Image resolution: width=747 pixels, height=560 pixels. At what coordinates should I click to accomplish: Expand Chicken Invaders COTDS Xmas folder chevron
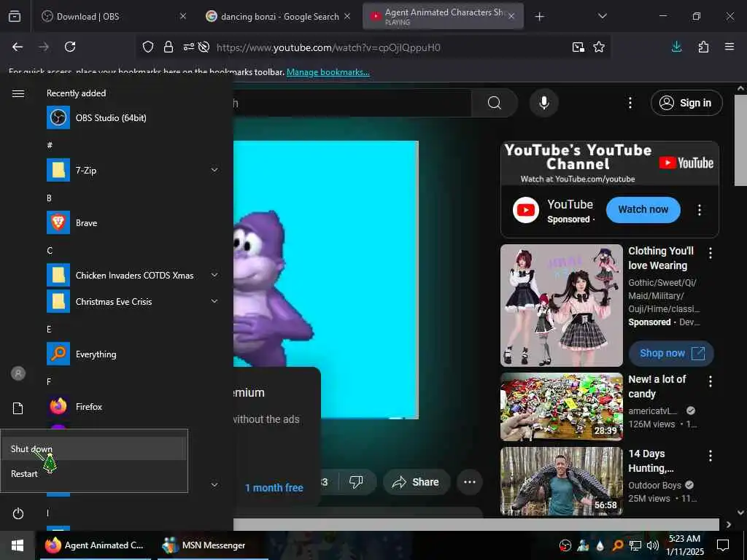tap(214, 275)
